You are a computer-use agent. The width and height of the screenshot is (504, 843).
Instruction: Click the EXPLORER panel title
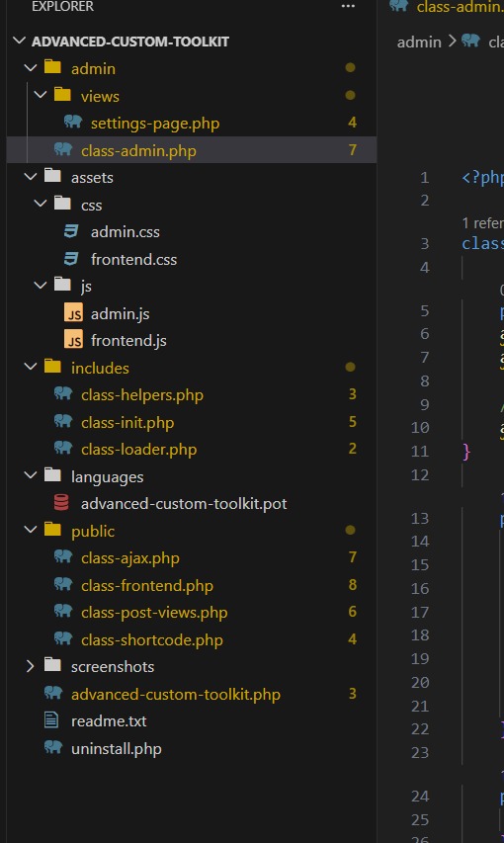pyautogui.click(x=62, y=7)
